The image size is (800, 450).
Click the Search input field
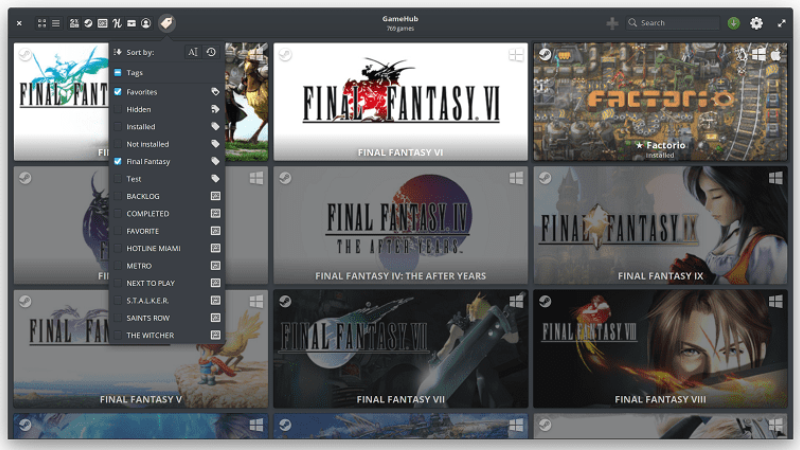click(x=672, y=23)
